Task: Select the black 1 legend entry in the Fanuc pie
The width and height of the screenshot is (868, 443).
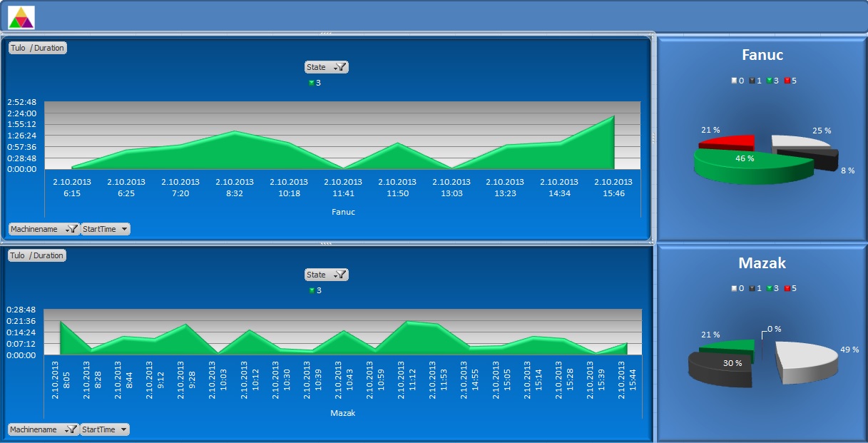Action: tap(755, 81)
